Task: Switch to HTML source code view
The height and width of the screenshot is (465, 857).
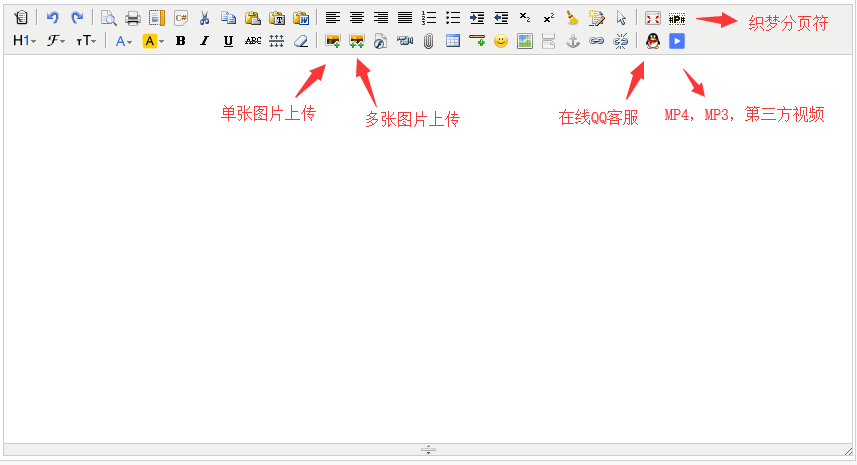Action: point(21,17)
